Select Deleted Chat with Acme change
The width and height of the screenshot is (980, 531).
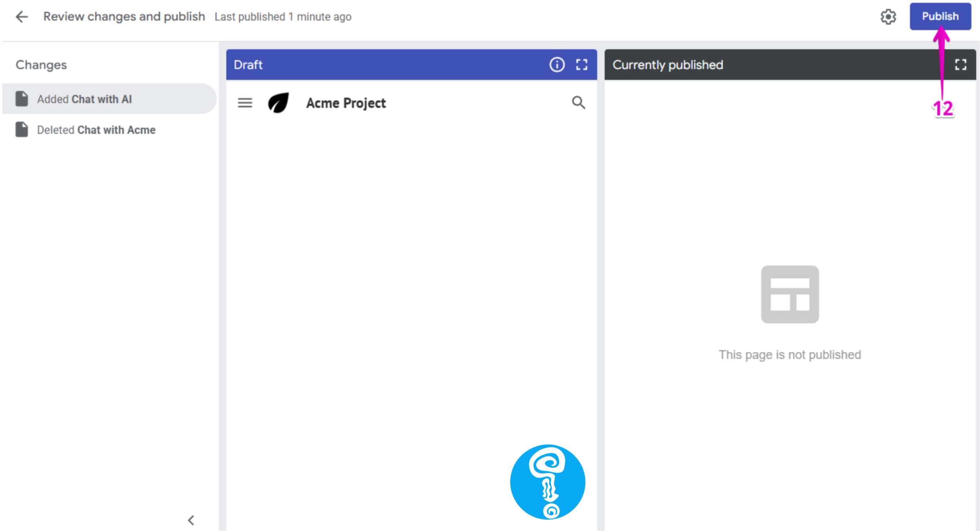click(x=96, y=130)
